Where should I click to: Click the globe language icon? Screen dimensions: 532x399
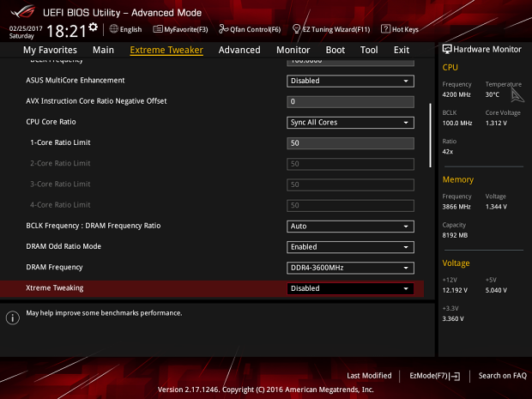click(x=113, y=29)
